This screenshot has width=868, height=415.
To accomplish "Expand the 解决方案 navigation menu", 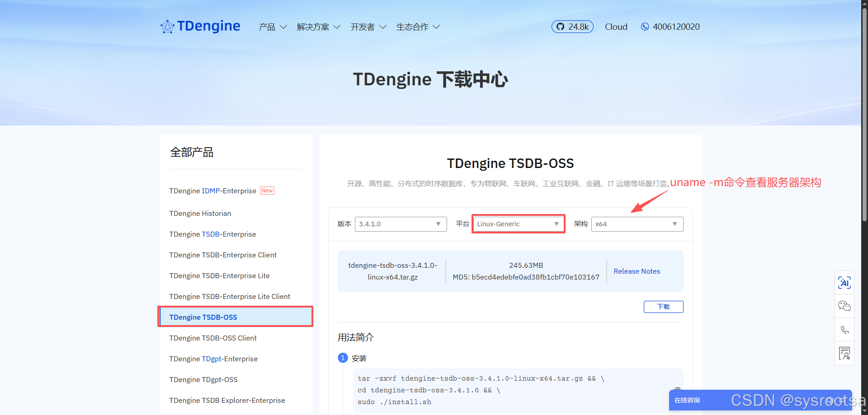I will click(x=318, y=27).
